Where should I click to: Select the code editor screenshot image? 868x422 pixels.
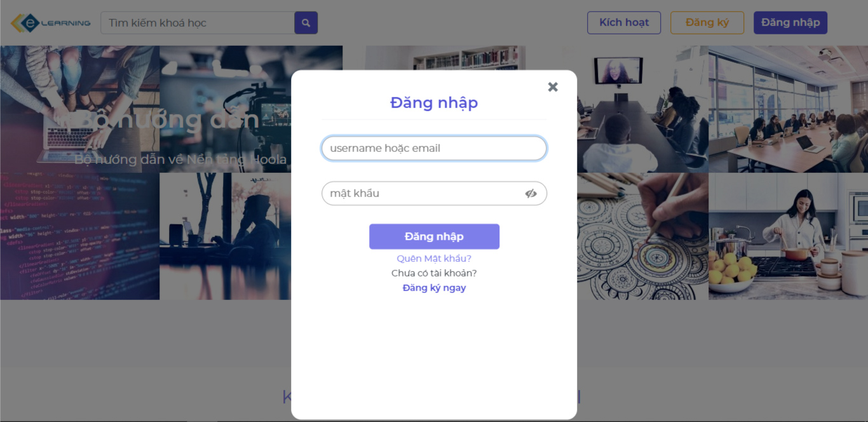[79, 236]
